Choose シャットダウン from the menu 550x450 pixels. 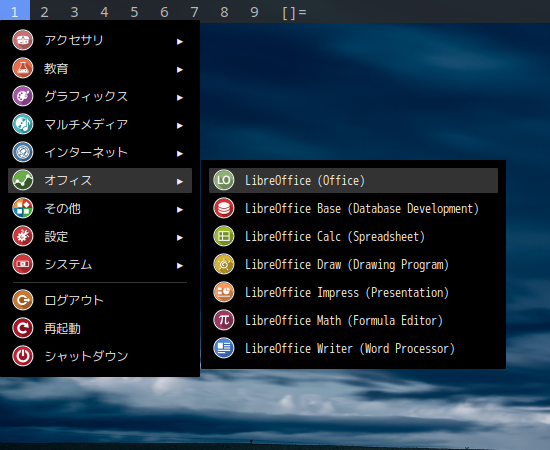100,356
